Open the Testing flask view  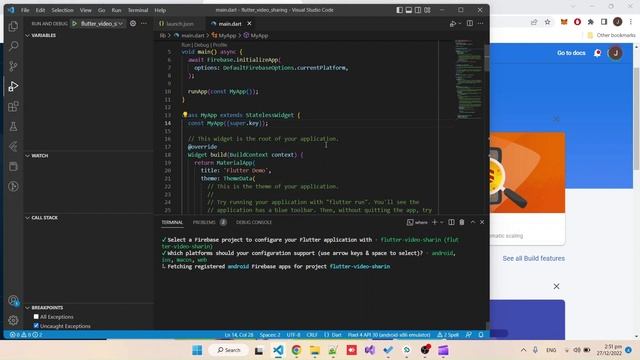click(13, 126)
